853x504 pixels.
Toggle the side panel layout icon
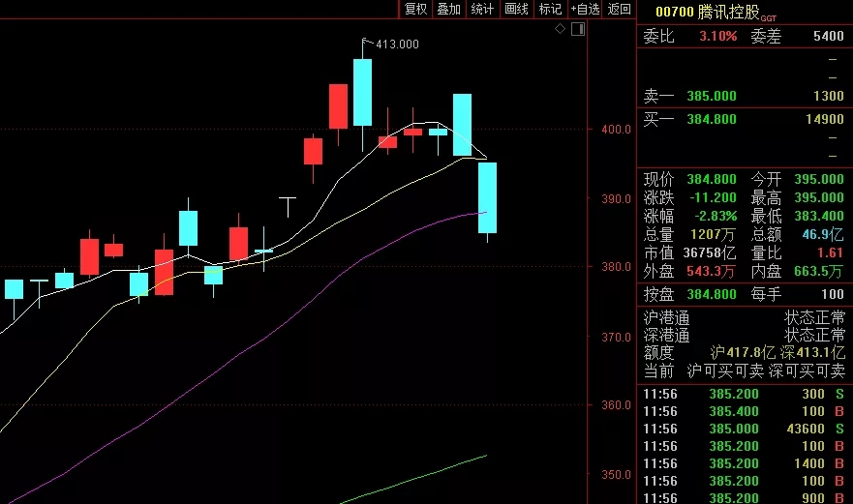point(578,30)
